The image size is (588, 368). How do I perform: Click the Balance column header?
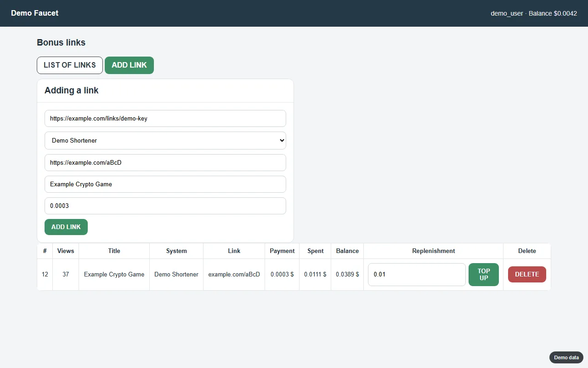pos(347,251)
